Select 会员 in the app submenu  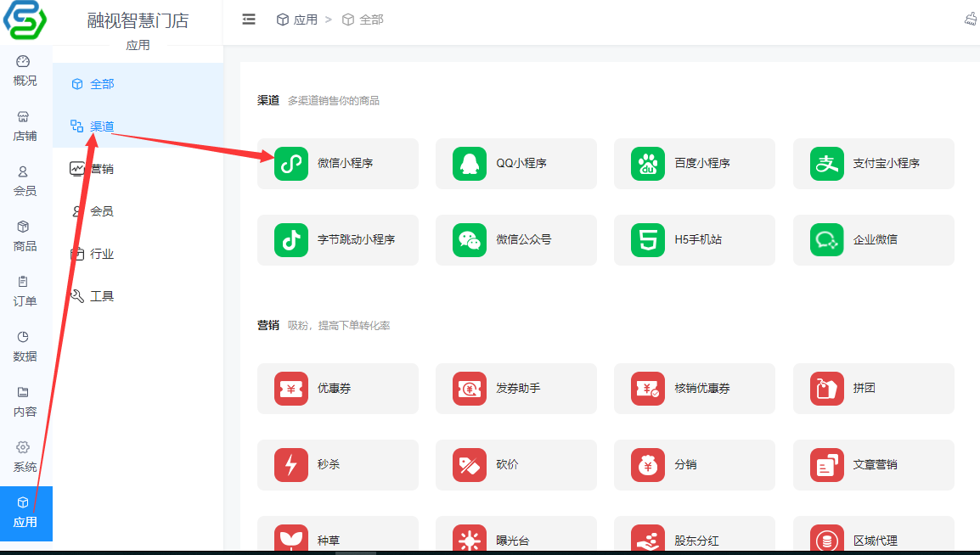138,211
